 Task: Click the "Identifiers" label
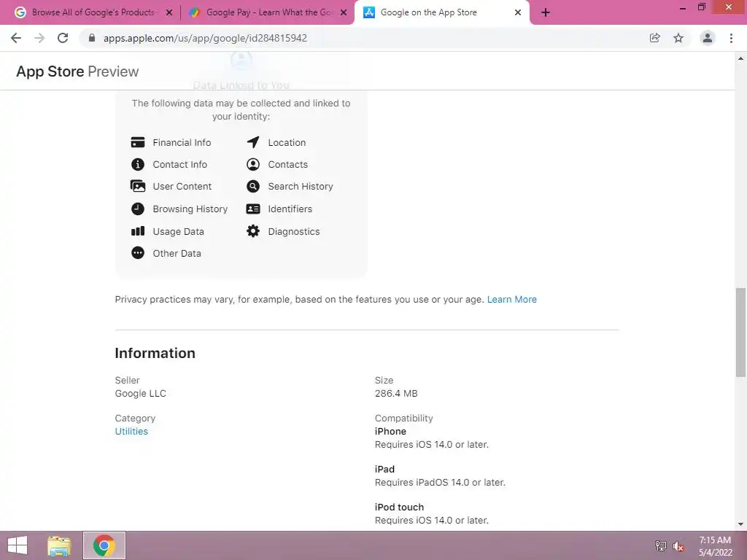pos(290,209)
